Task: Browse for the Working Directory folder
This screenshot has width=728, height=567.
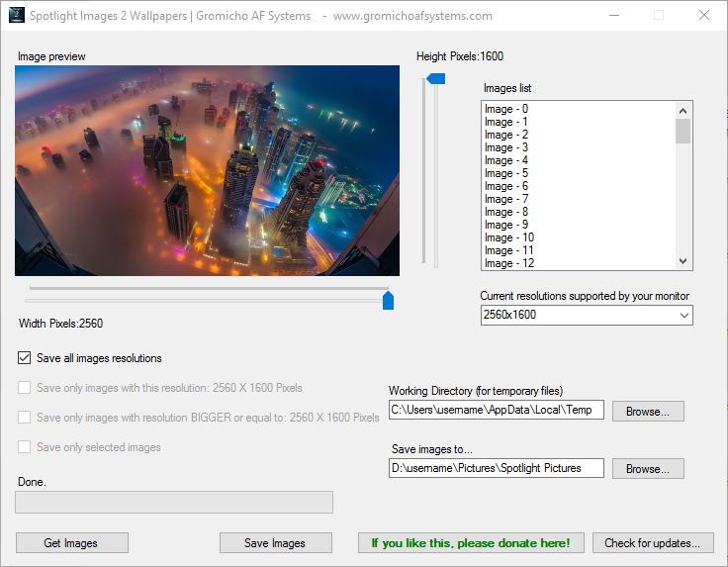Action: (x=648, y=412)
